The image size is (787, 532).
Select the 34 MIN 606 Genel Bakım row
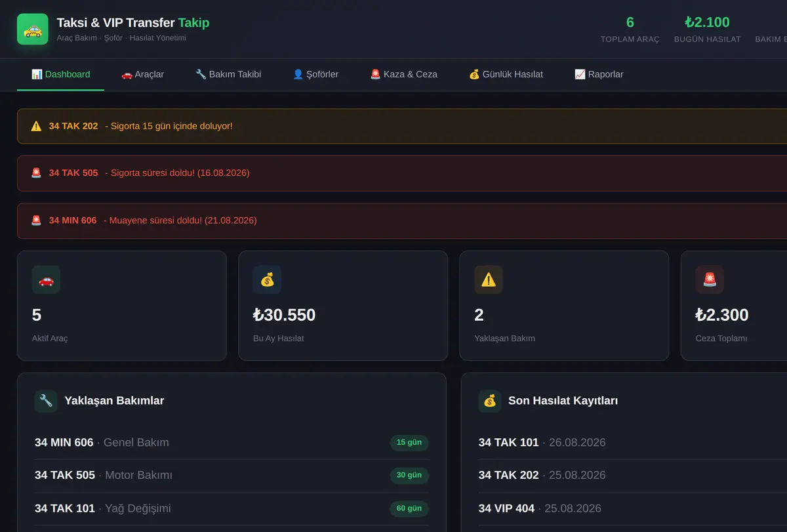click(232, 443)
